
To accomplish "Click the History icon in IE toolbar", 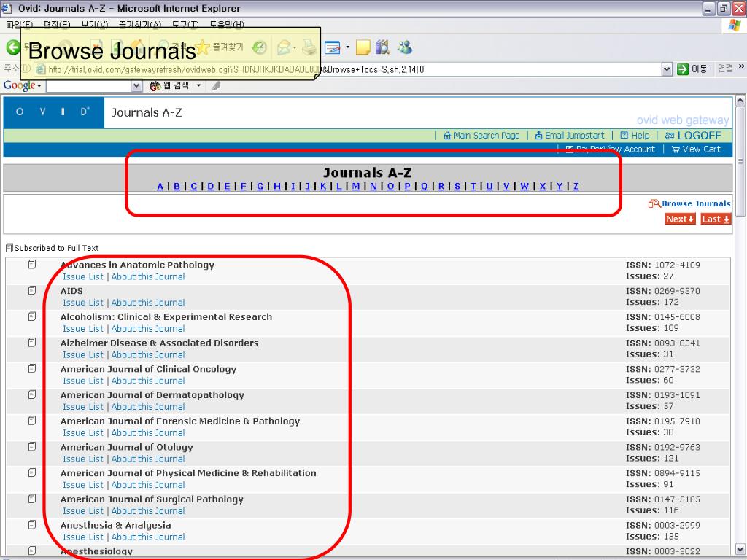I will pyautogui.click(x=260, y=48).
